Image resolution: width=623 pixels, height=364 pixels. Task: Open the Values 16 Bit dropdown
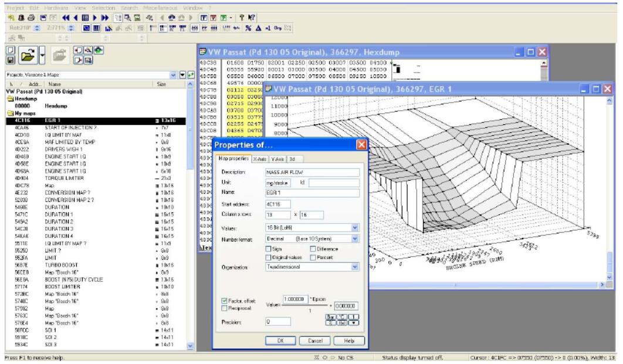coord(354,227)
